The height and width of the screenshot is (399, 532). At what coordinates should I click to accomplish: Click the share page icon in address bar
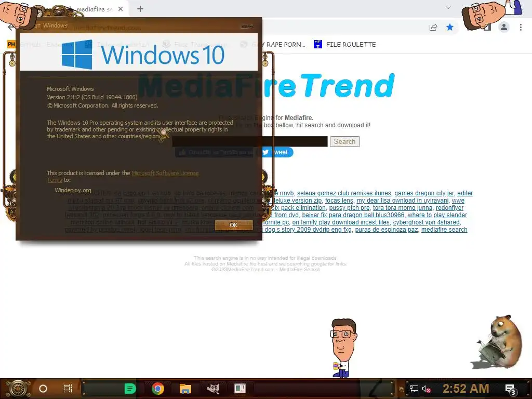coord(433,28)
